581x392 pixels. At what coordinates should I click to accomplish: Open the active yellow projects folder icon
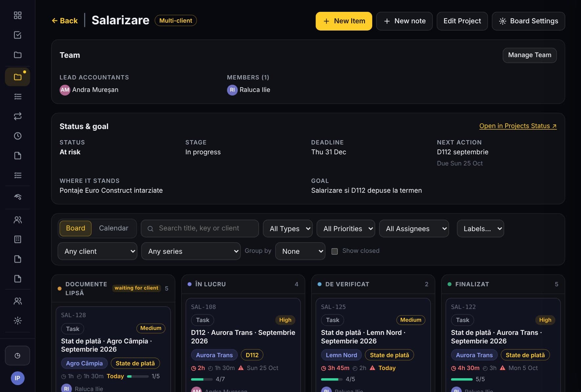[x=17, y=77]
